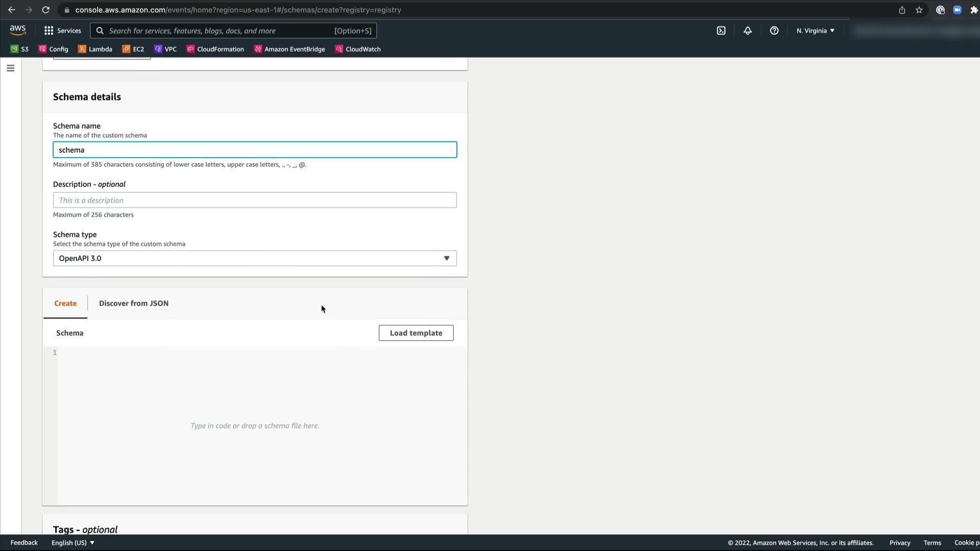Select the Create tab
The width and height of the screenshot is (980, 551).
[x=65, y=304]
